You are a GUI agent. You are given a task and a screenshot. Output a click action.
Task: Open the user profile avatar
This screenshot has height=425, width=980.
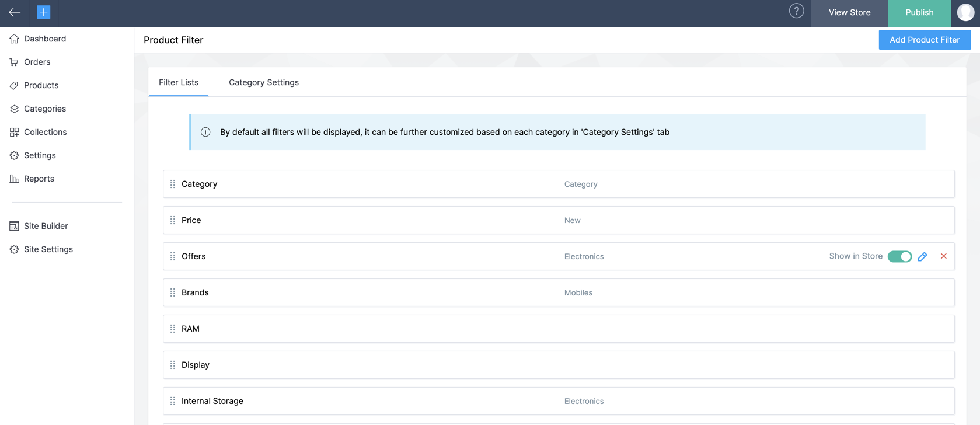point(965,12)
